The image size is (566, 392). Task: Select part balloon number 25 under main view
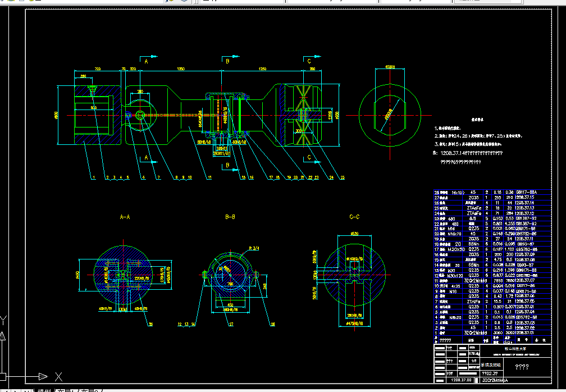click(x=342, y=177)
